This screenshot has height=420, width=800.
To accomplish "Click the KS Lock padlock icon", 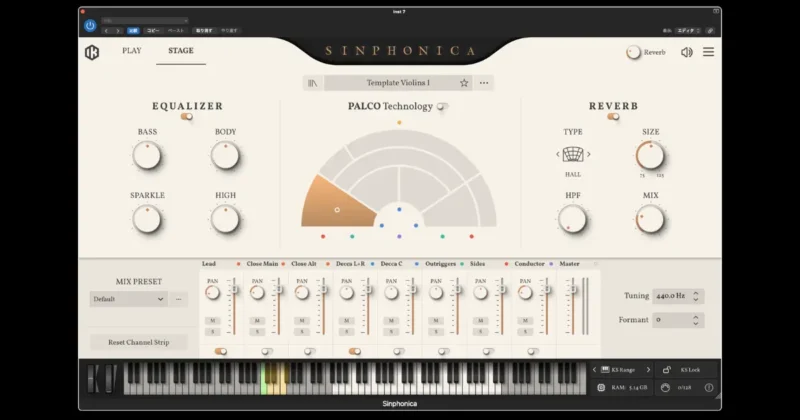I will coord(666,369).
